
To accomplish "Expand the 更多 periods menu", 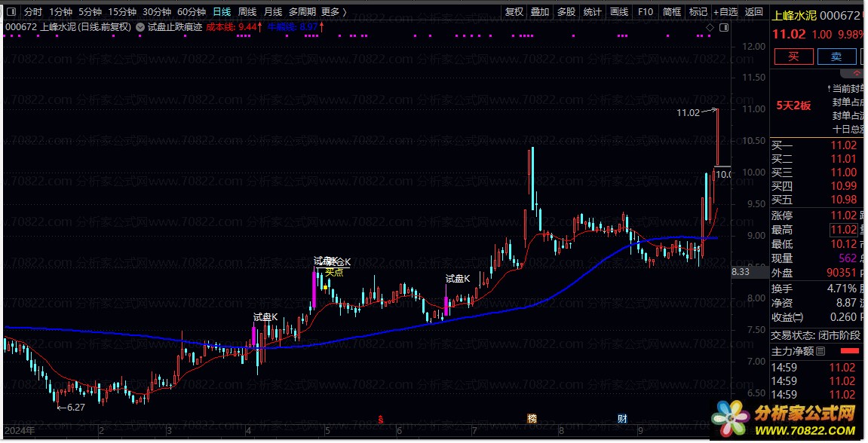I will click(333, 12).
